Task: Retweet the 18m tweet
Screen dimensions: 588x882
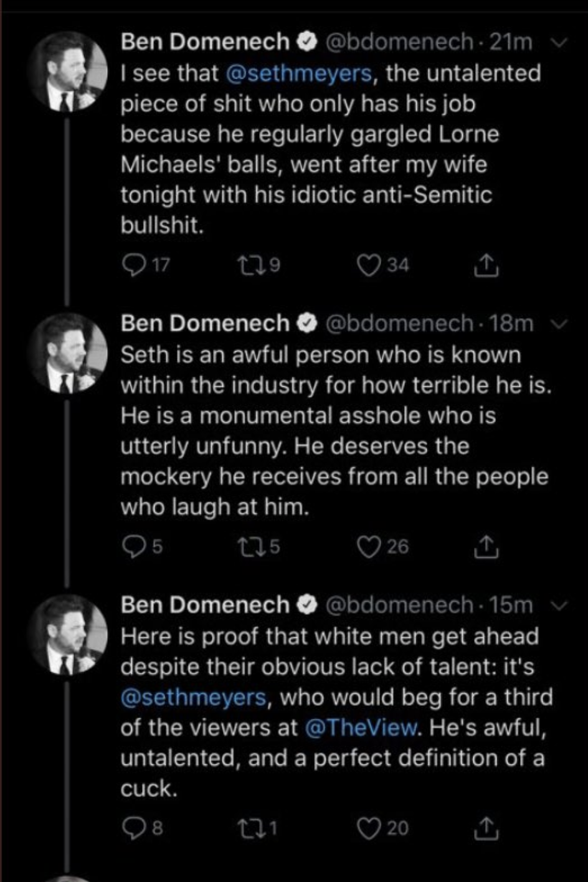Action: click(x=248, y=546)
